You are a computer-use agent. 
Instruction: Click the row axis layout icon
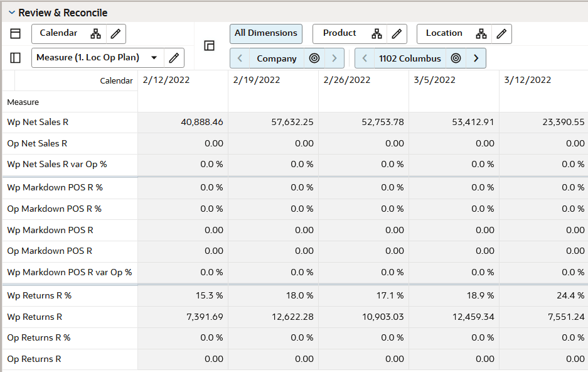(x=16, y=58)
